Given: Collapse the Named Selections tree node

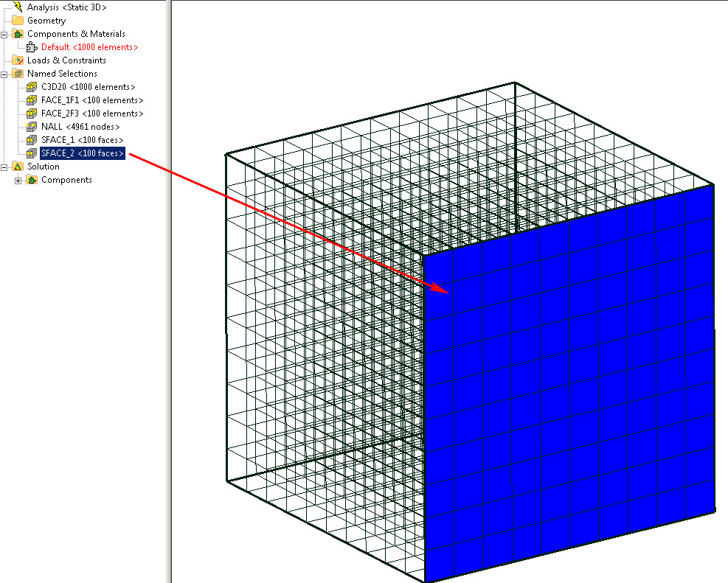Looking at the screenshot, I should [4, 74].
